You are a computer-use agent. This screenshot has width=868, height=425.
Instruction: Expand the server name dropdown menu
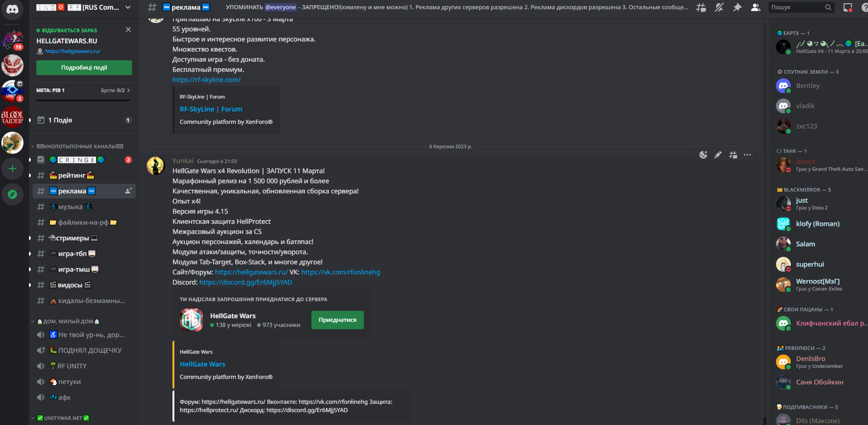pos(128,7)
